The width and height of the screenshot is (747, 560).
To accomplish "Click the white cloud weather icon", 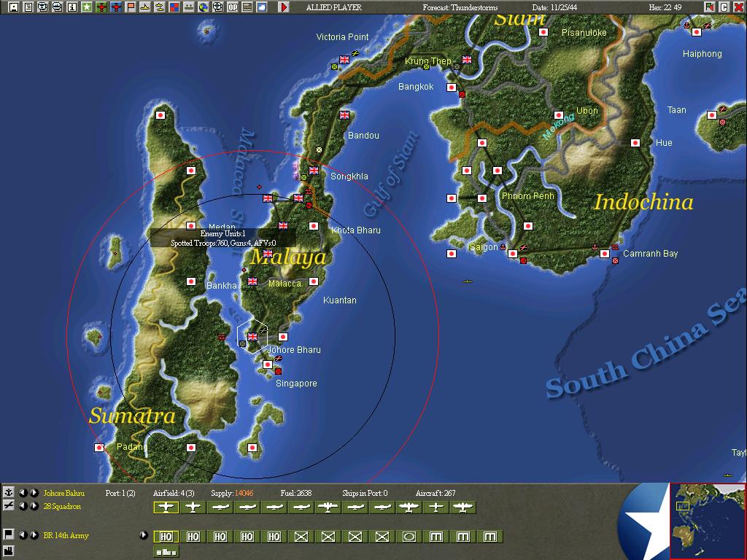I will pyautogui.click(x=262, y=7).
